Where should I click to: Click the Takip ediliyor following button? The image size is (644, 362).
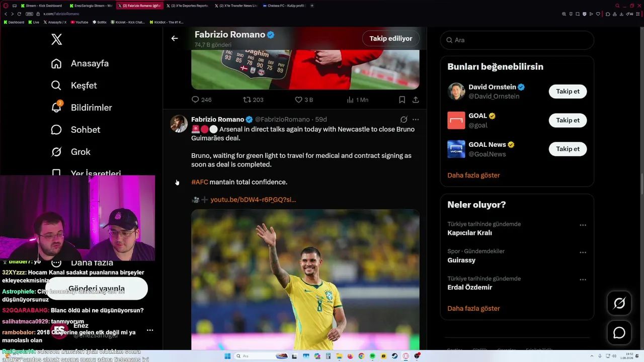click(x=391, y=38)
